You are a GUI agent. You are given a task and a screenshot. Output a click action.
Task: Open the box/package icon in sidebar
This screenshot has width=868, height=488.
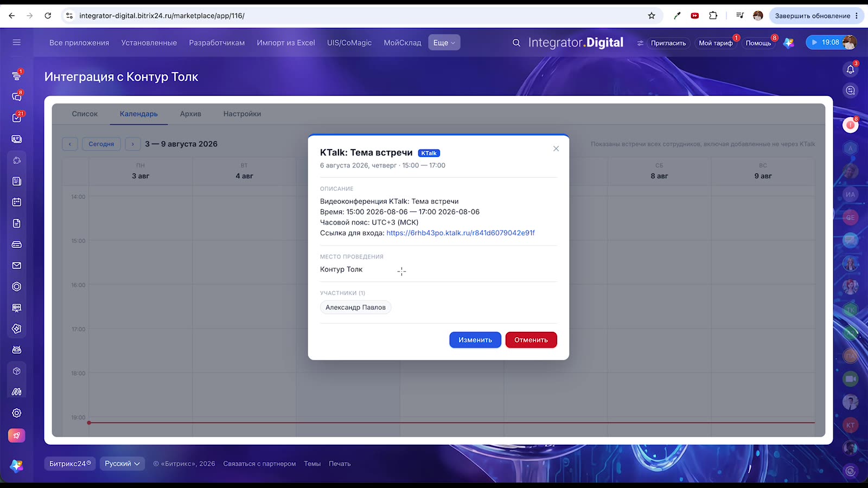pos(17,371)
